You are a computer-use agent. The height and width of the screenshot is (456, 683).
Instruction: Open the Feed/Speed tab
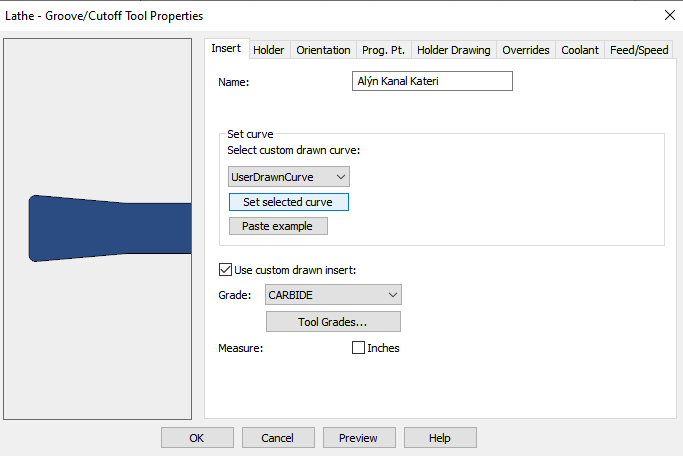[x=639, y=50]
